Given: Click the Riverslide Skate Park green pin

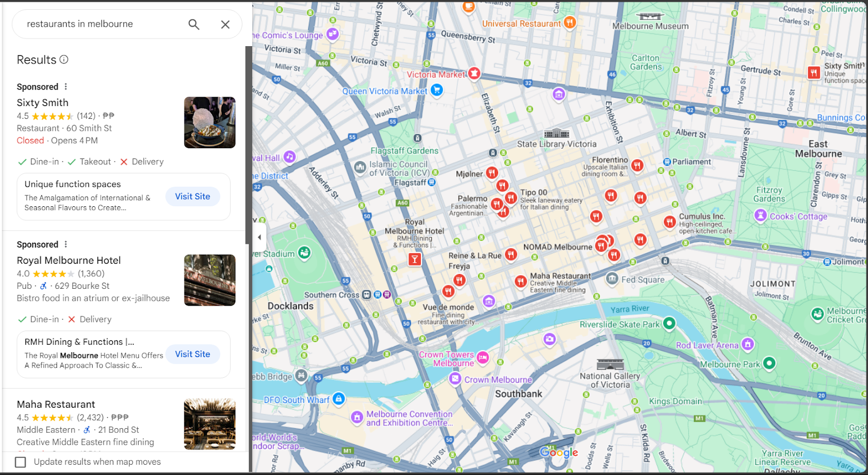Looking at the screenshot, I should 669,323.
